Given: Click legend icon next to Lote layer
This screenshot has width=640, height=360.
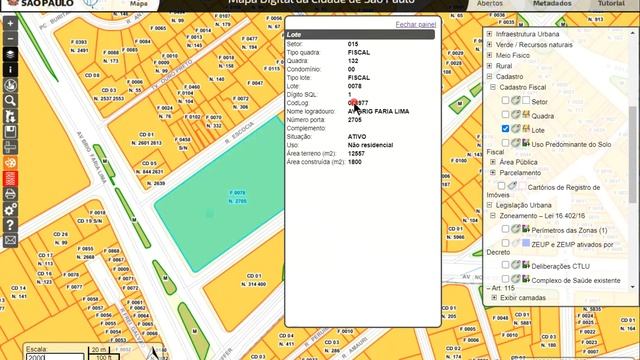Looking at the screenshot, I should point(526,129).
